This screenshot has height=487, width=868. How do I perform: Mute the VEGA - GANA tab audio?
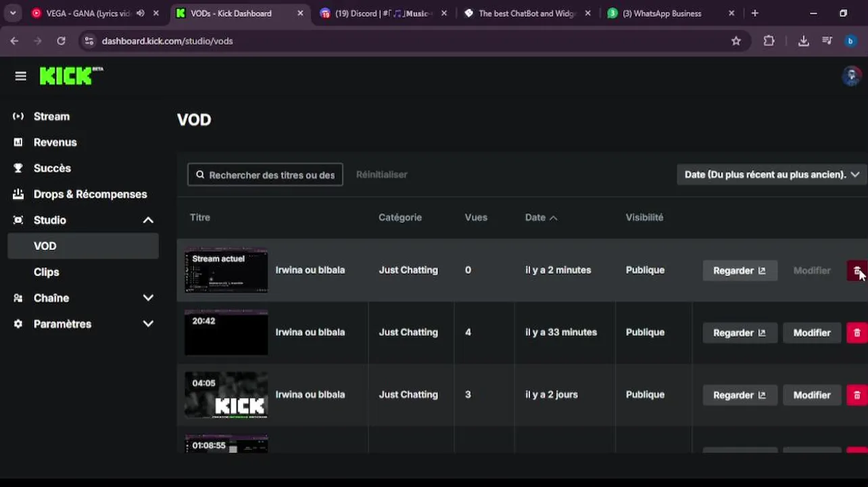coord(140,14)
